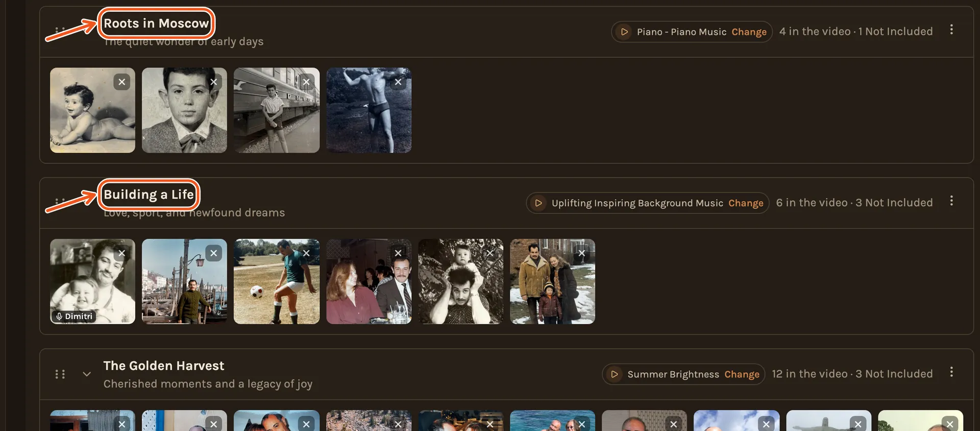Change the Piano - Piano Music track
Viewport: 980px width, 431px height.
(x=749, y=32)
